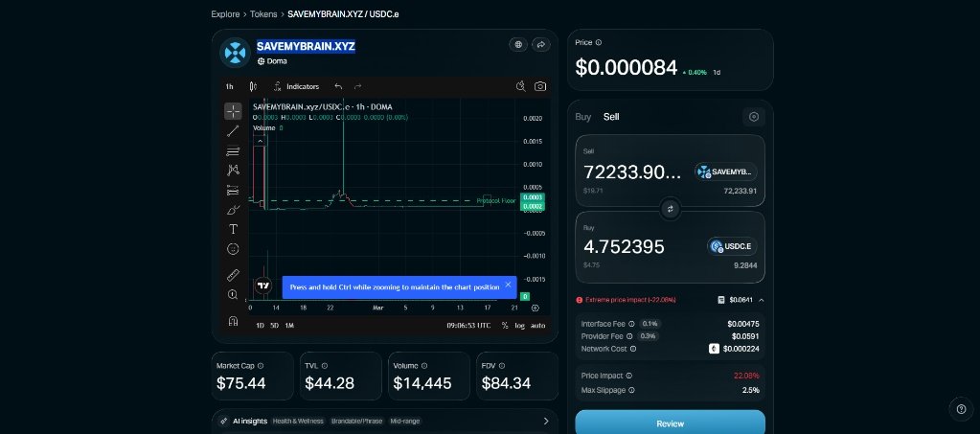Switch to the Buy tab

pyautogui.click(x=583, y=116)
